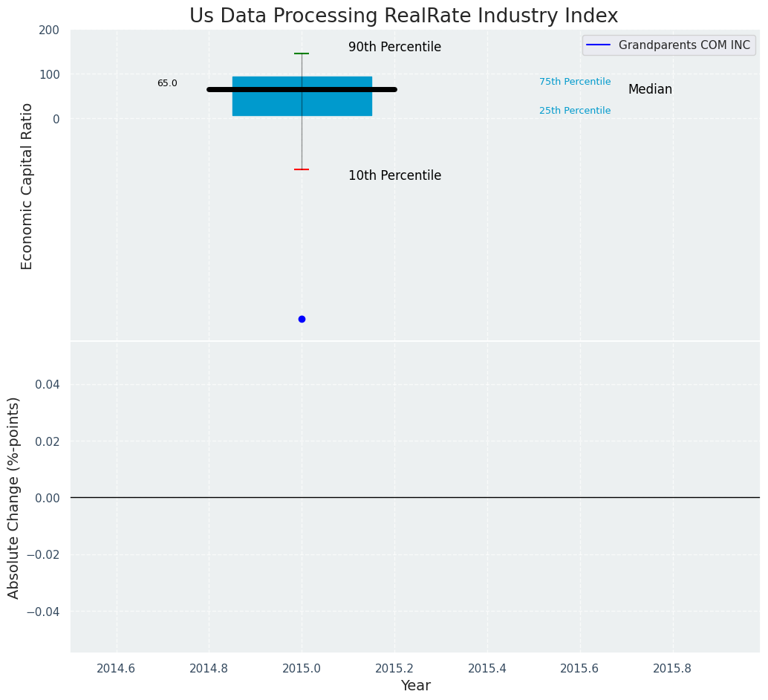Select the 25th Percentile legend text

(x=575, y=111)
